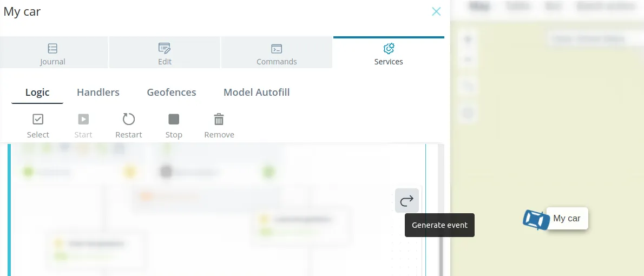The width and height of the screenshot is (644, 276).
Task: Select the Logic sub-tab
Action: pyautogui.click(x=37, y=93)
